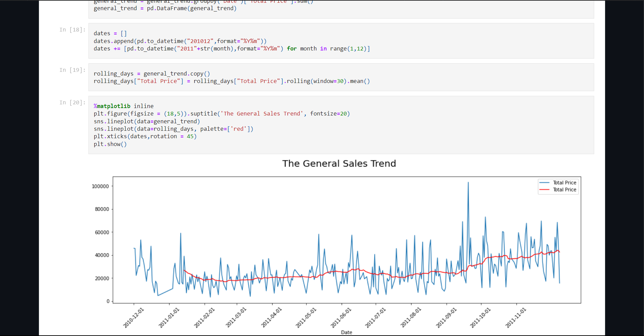The width and height of the screenshot is (644, 336).
Task: Click the 2011-11-01 x-axis tick label
Action: point(516,318)
